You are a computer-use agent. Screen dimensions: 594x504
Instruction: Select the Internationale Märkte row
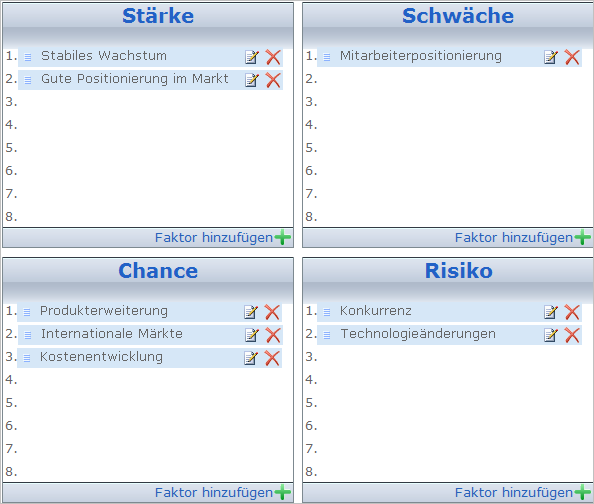tap(150, 335)
